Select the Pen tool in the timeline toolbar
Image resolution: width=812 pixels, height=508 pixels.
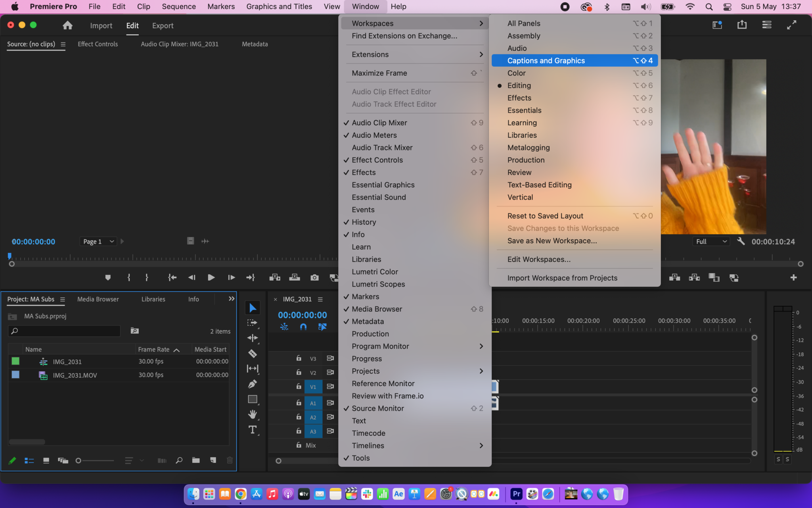point(253,384)
